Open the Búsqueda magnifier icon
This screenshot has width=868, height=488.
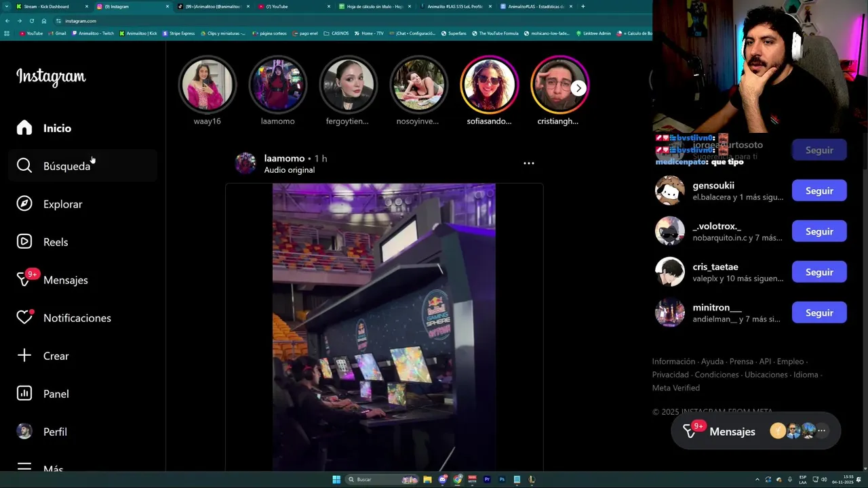(24, 166)
